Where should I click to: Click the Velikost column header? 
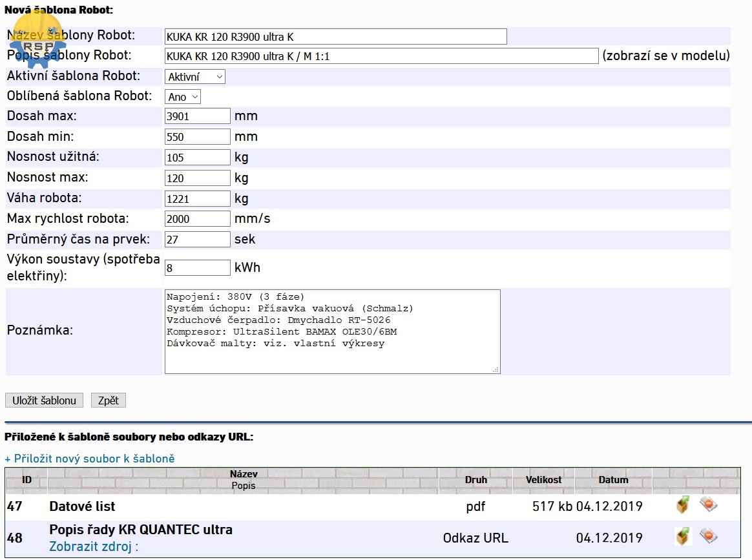[x=543, y=480]
